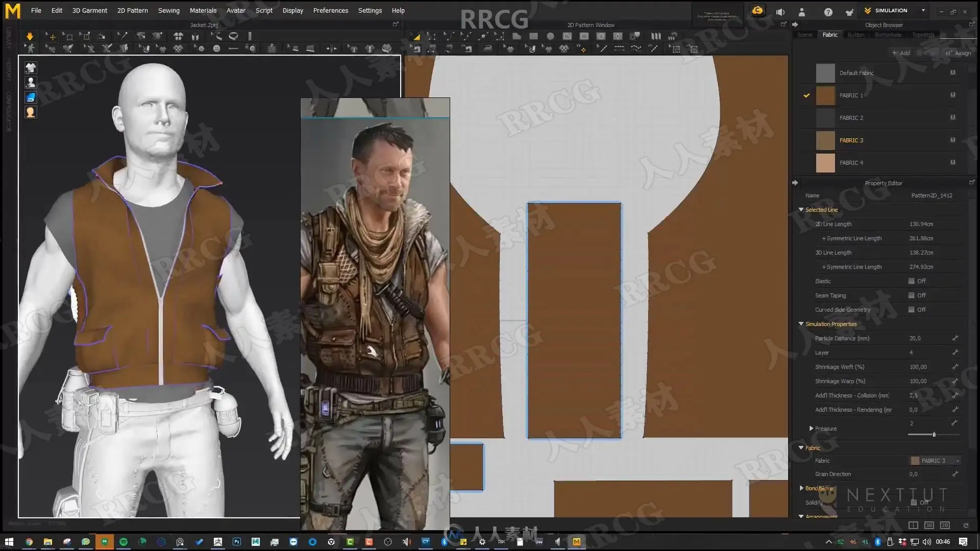Image resolution: width=980 pixels, height=551 pixels.
Task: Click the Add fabric button
Action: 901,53
